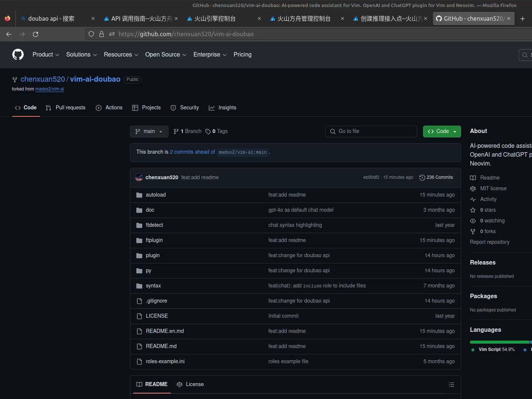This screenshot has height=399, width=532.
Task: Switch to the Actions tab
Action: tap(109, 108)
